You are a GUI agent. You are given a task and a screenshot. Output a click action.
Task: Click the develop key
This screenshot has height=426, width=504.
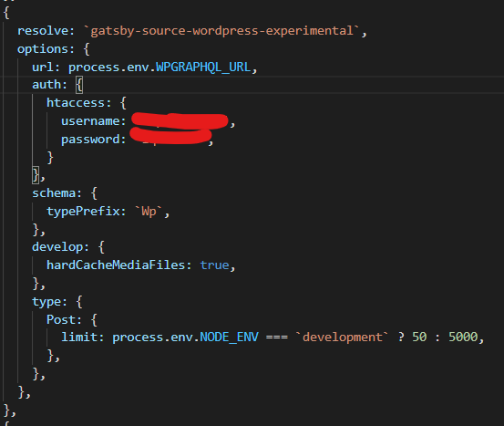(57, 247)
